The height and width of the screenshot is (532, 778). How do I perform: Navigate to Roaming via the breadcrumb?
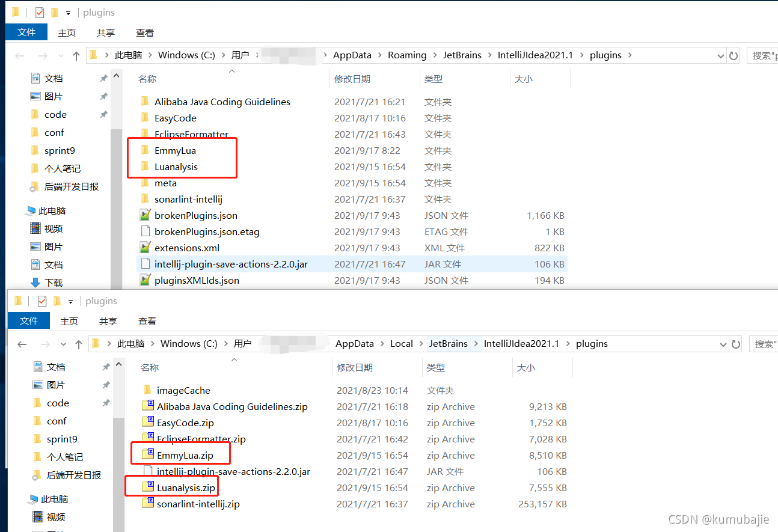407,55
